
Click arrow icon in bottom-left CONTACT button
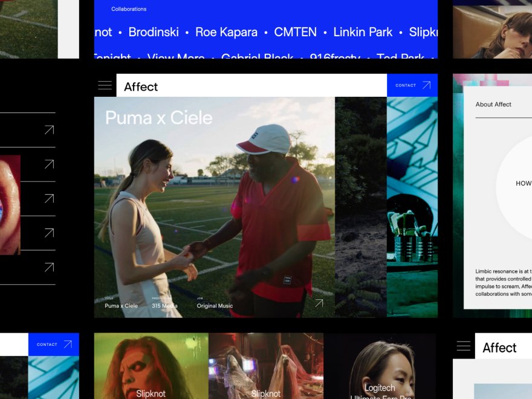point(68,345)
